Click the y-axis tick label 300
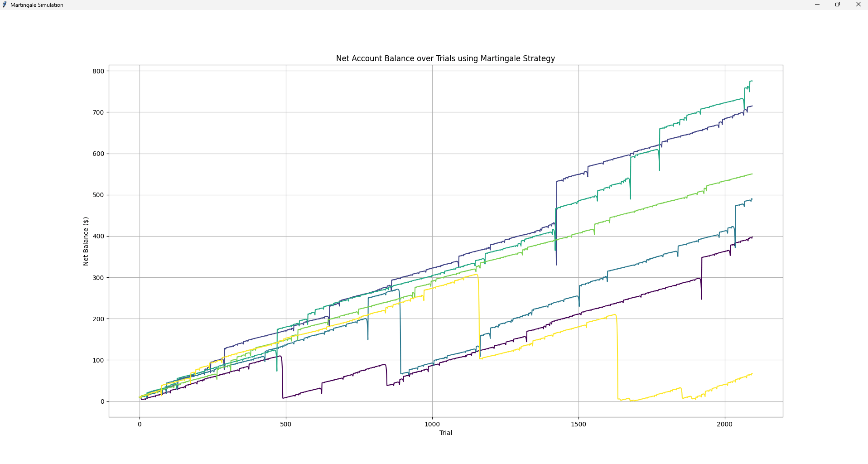The width and height of the screenshot is (868, 464). point(98,278)
